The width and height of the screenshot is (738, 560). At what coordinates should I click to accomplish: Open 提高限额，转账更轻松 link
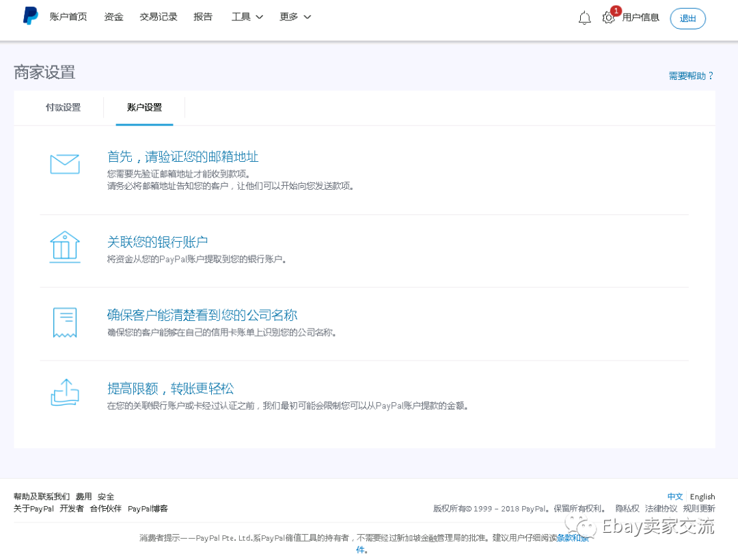(x=170, y=389)
